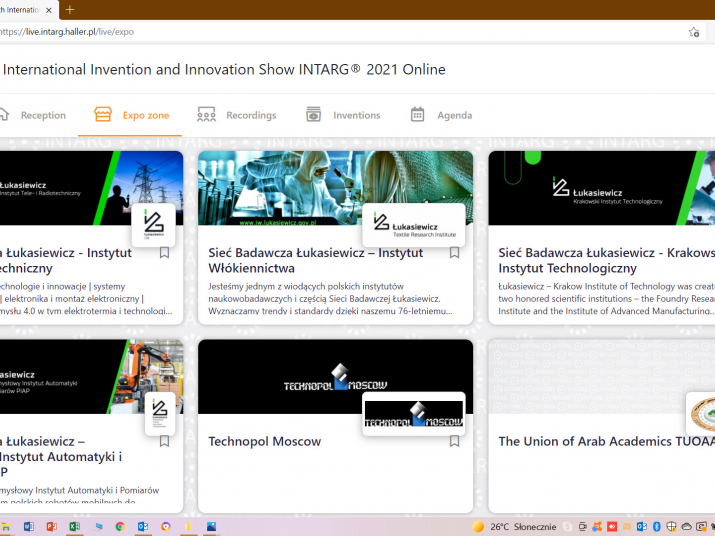The width and height of the screenshot is (715, 536).
Task: Open Sieć Badawcza Łukasiewicz – Instytut Włókiennictwa title
Action: click(315, 261)
